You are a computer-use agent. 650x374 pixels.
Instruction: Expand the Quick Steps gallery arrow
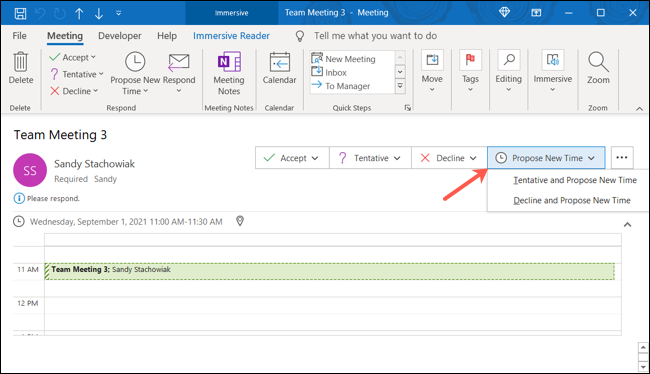point(400,86)
